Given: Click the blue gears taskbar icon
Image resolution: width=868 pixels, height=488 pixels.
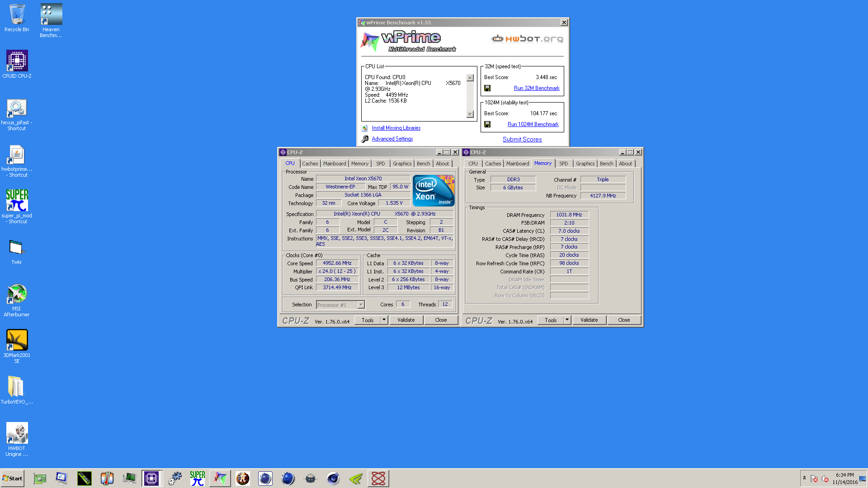Looking at the screenshot, I should [175, 479].
